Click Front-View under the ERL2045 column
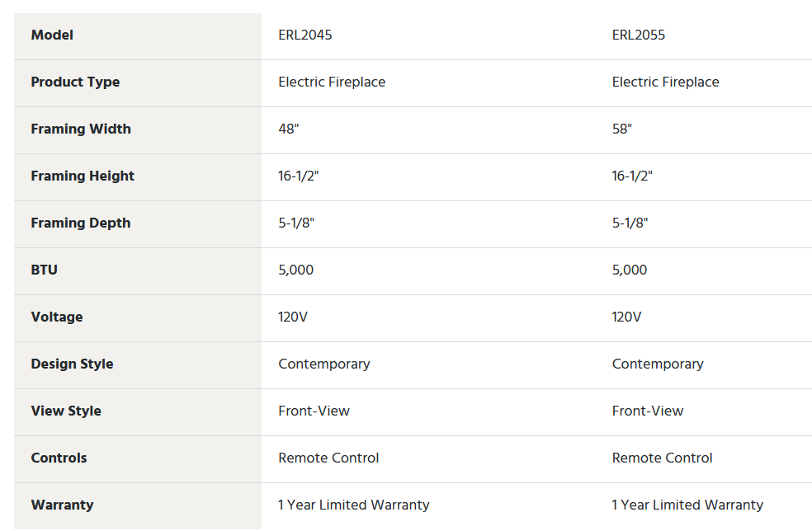The image size is (812, 531). coord(314,411)
